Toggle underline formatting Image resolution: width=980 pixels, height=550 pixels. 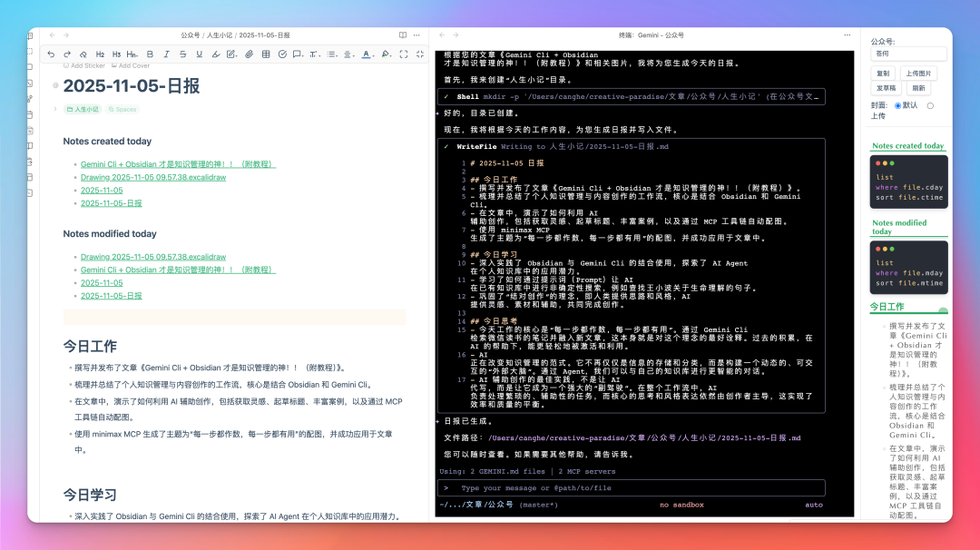[x=199, y=54]
